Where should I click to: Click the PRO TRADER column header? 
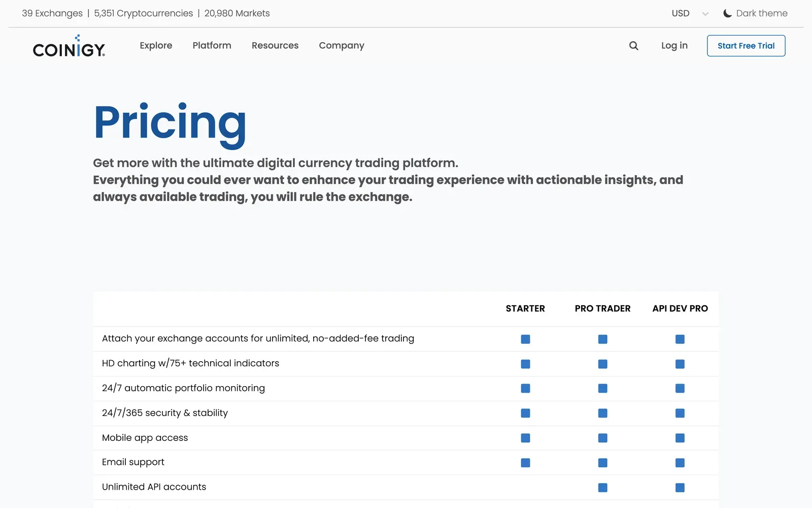[x=602, y=308]
